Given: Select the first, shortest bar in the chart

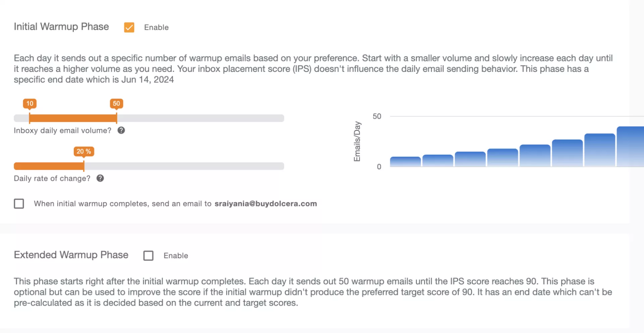Looking at the screenshot, I should pos(405,162).
